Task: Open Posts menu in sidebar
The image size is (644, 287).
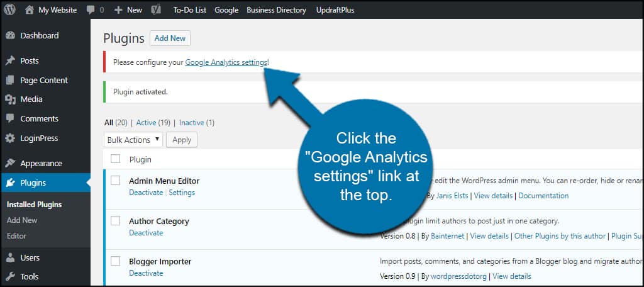Action: [30, 61]
